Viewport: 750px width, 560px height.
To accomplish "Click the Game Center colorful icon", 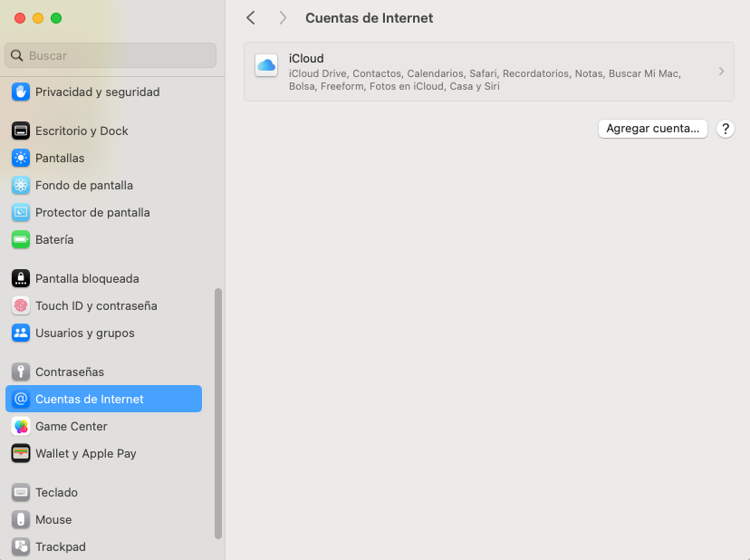I will [x=21, y=426].
